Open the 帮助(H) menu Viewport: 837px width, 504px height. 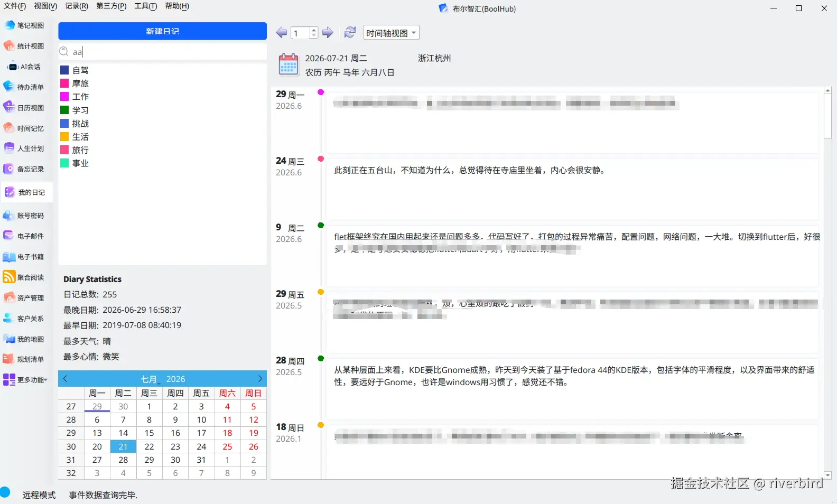click(177, 6)
